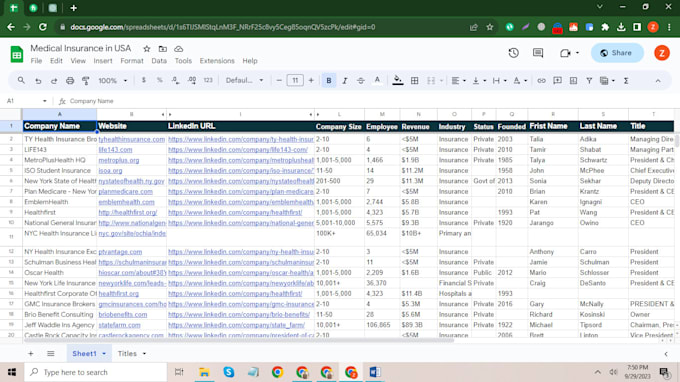680x382 pixels.
Task: Open the text color picker
Action: point(377,80)
